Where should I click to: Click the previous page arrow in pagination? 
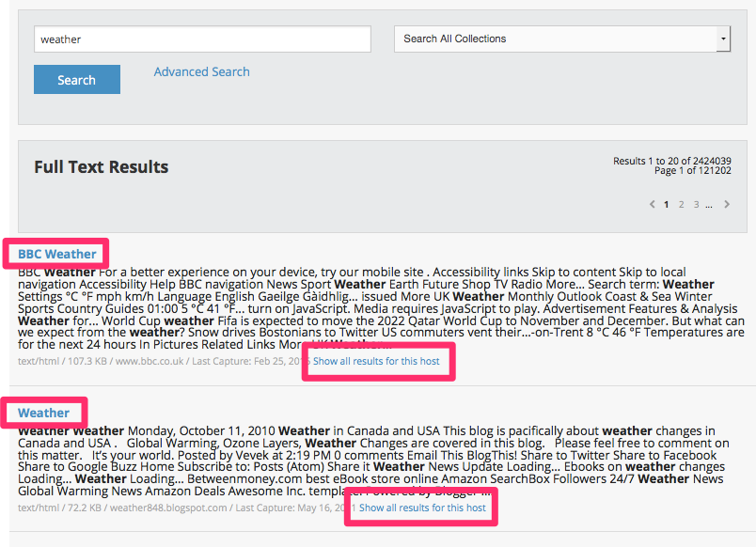click(x=653, y=205)
